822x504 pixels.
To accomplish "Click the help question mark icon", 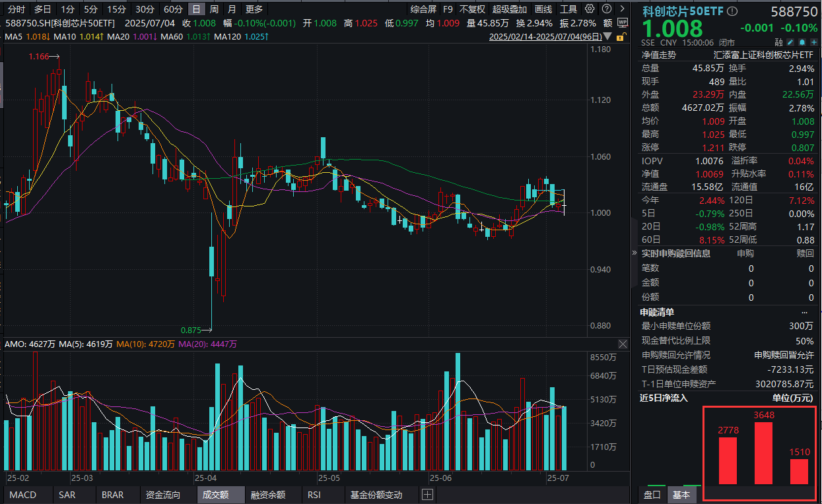I will pos(605,9).
